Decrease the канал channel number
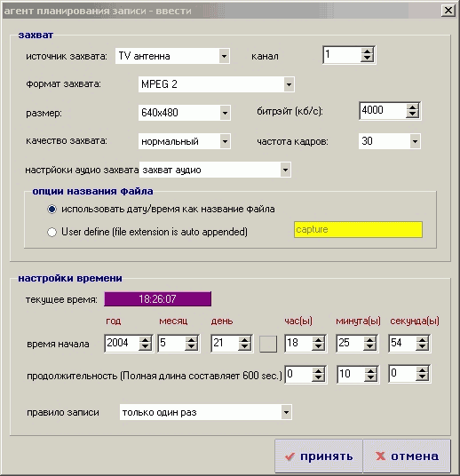Screen dimensions: 460x476 [x=367, y=59]
